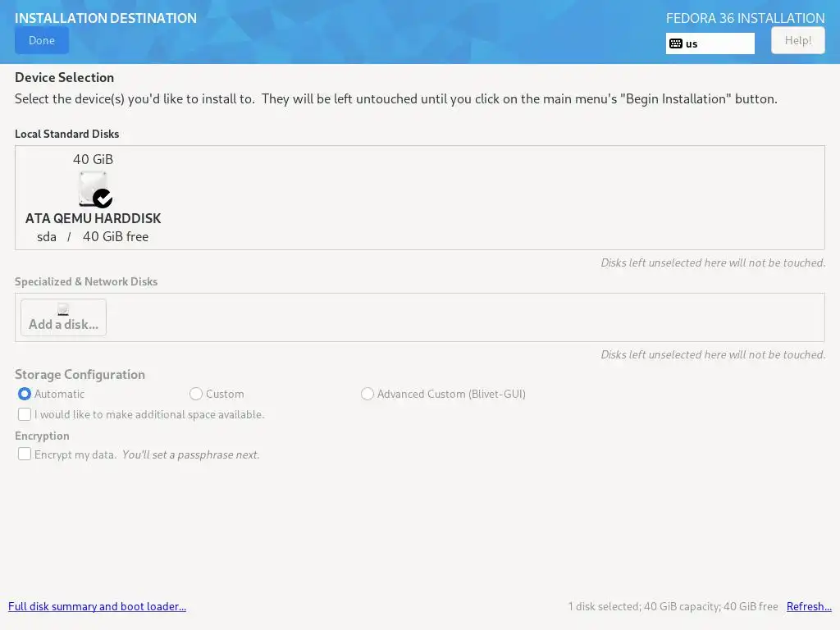
Task: Click the 40 GiB size label above the disk
Action: coord(94,160)
